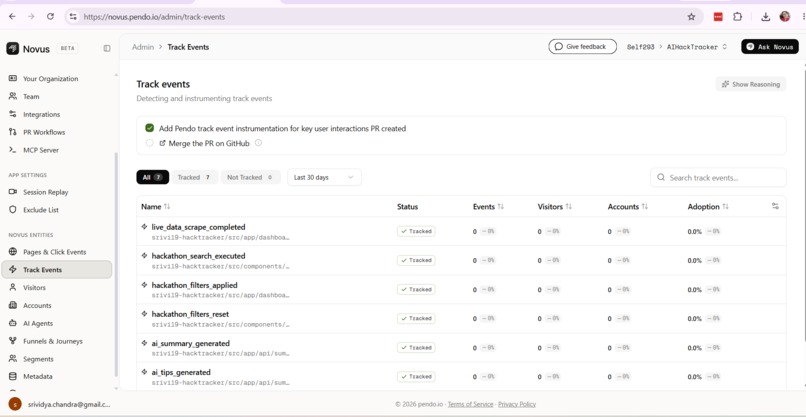Select Track Events in the sidebar

pos(57,269)
